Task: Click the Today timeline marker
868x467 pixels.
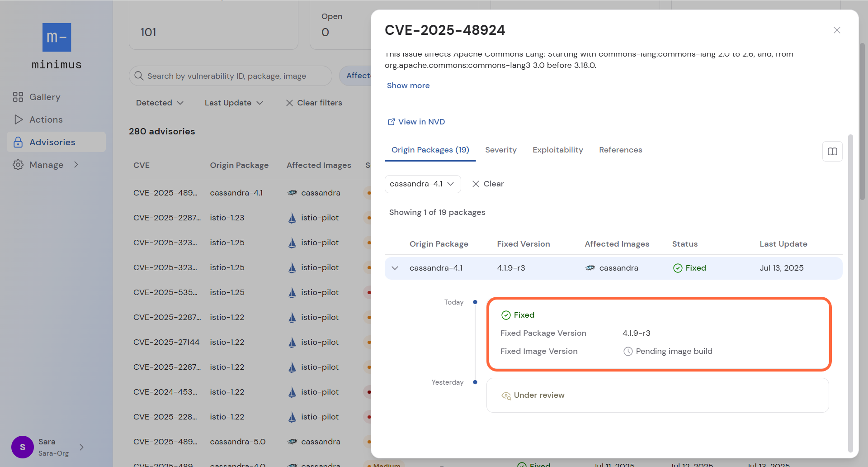Action: (x=475, y=302)
